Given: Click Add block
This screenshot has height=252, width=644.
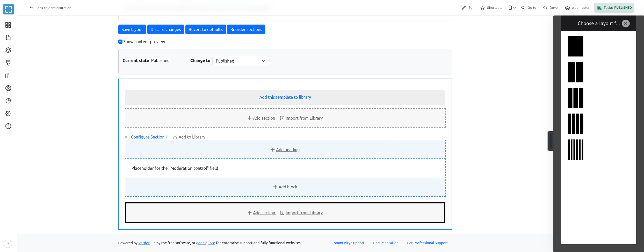Looking at the screenshot, I should [x=285, y=187].
